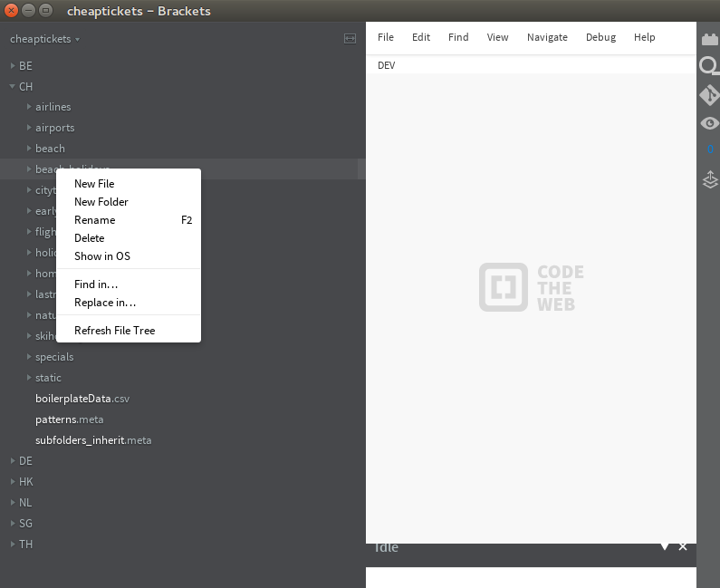
Task: Choose New Folder from the context menu
Action: (129, 202)
